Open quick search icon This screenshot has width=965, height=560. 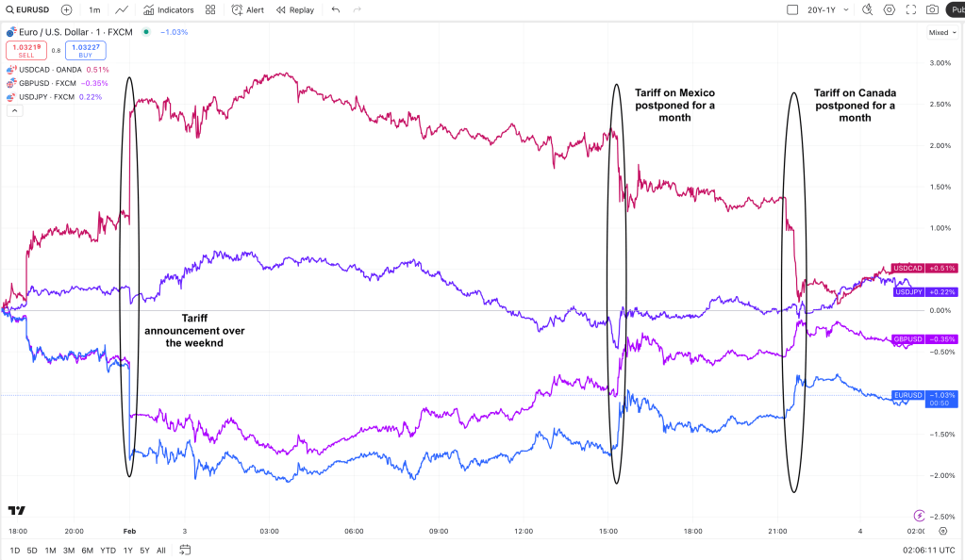[x=867, y=10]
